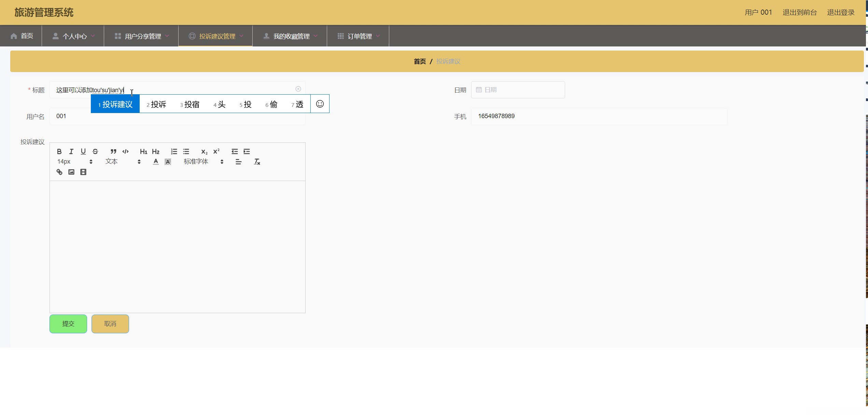Click the 日期 date input field

click(518, 90)
